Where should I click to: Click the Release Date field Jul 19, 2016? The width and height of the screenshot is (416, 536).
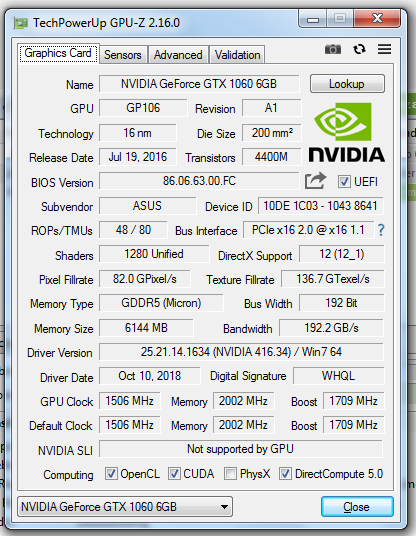click(x=138, y=157)
